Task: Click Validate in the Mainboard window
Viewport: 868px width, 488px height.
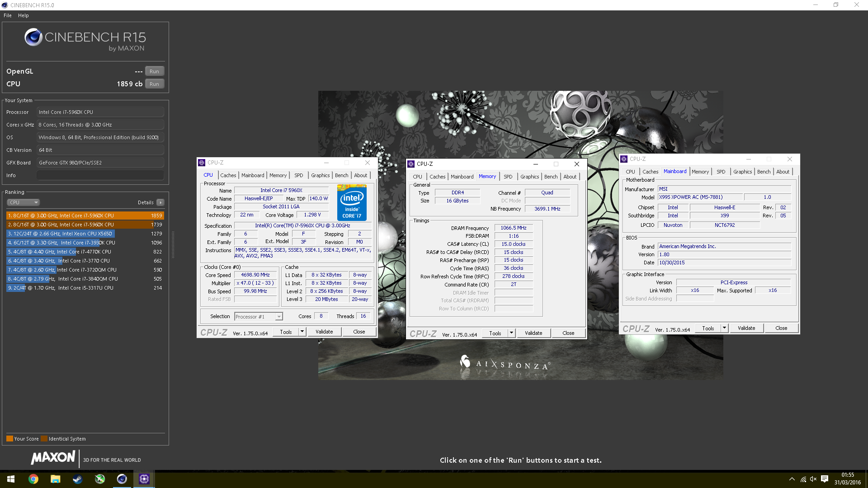Action: (x=746, y=328)
